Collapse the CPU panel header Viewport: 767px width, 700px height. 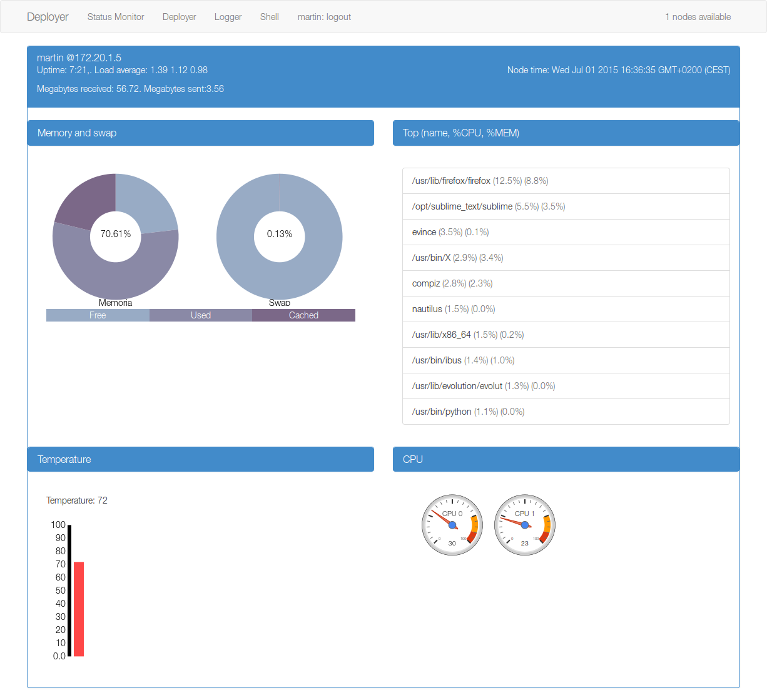point(565,459)
